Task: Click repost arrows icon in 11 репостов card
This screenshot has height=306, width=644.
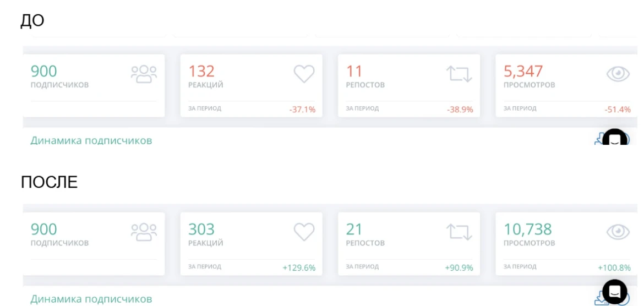Action: (x=459, y=74)
